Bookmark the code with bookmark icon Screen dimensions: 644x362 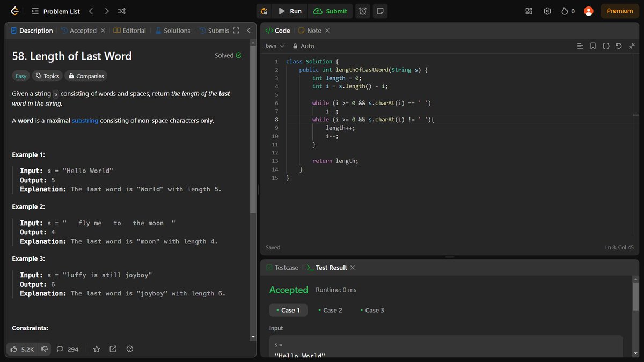[x=593, y=46]
